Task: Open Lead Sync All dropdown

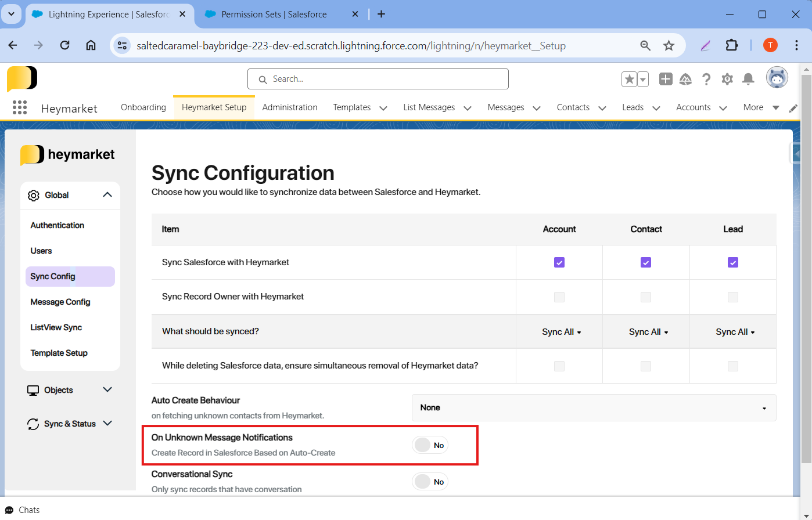Action: pyautogui.click(x=735, y=332)
